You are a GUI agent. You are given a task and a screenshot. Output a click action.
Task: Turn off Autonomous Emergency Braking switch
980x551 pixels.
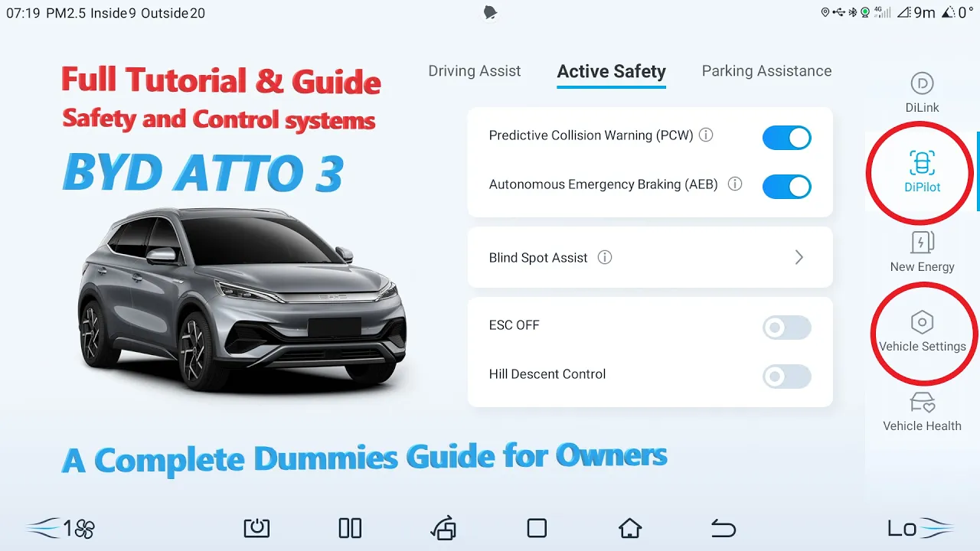(786, 187)
